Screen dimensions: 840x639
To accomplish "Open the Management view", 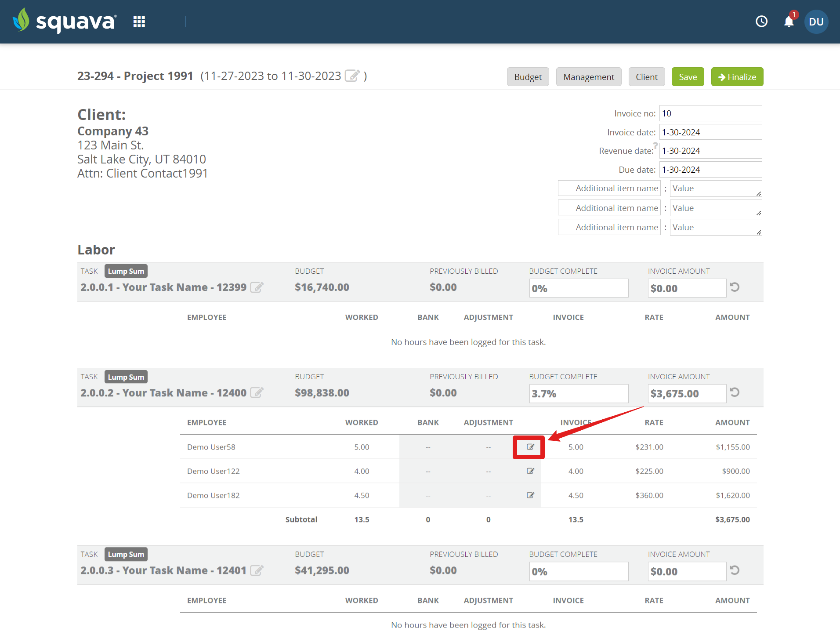I will 589,77.
